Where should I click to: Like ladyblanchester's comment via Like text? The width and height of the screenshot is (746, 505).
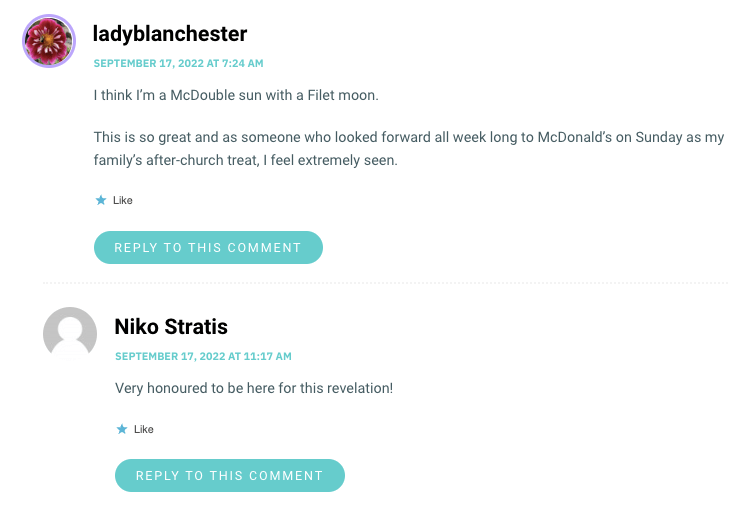tap(123, 200)
